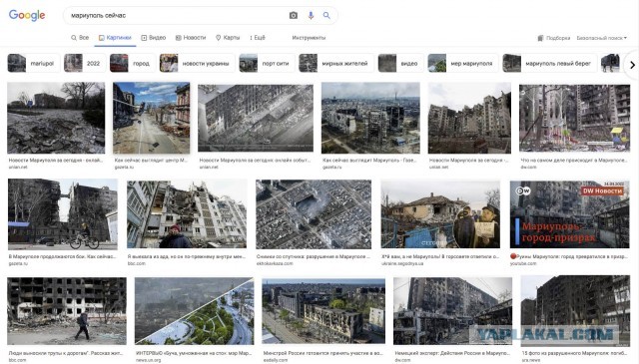Click caption Что на самом деле происходит
This screenshot has height=364, width=639.
pyautogui.click(x=574, y=161)
